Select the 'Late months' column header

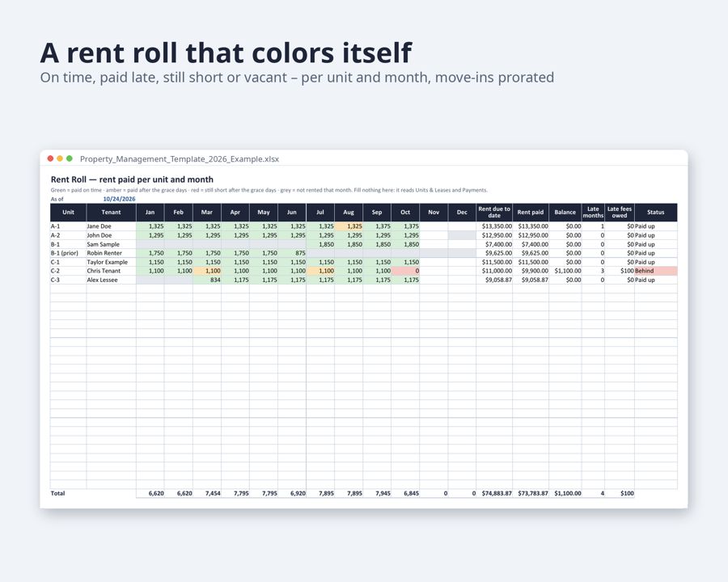593,212
